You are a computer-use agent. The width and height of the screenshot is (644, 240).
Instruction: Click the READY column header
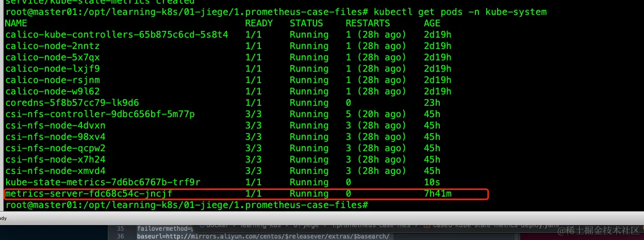(x=259, y=23)
